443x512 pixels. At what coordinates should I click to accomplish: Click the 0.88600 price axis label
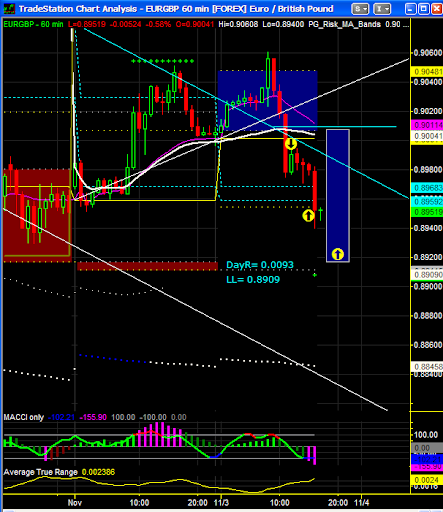(x=428, y=345)
